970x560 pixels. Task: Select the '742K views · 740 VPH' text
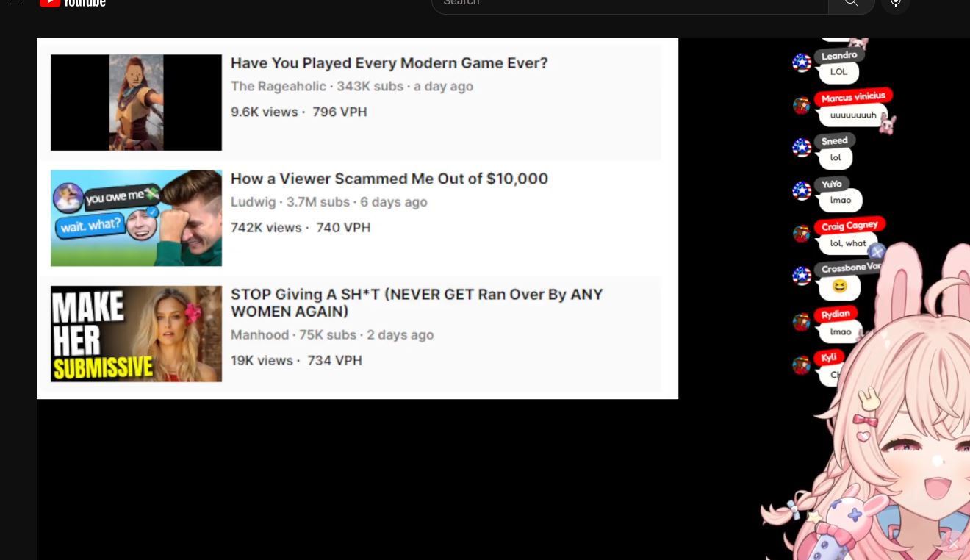[x=301, y=228]
